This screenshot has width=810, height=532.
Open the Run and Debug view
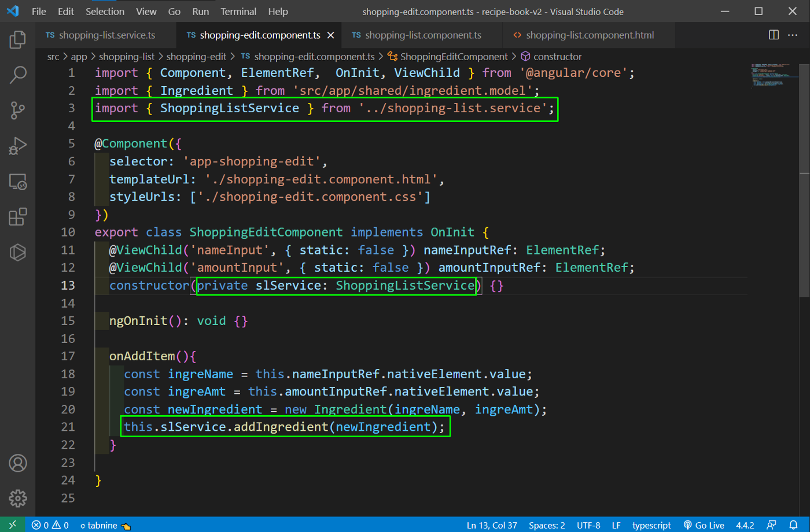18,146
